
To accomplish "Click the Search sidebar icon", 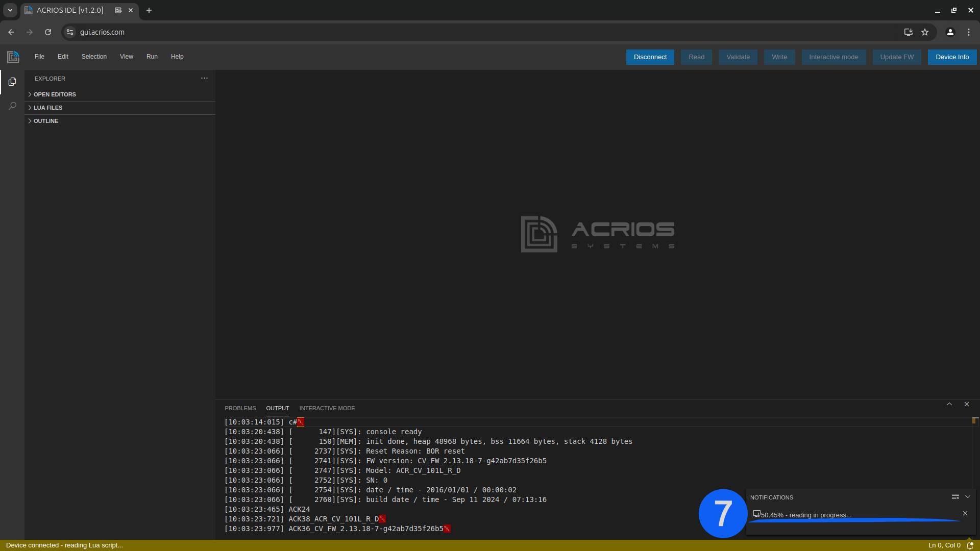I will click(x=13, y=105).
